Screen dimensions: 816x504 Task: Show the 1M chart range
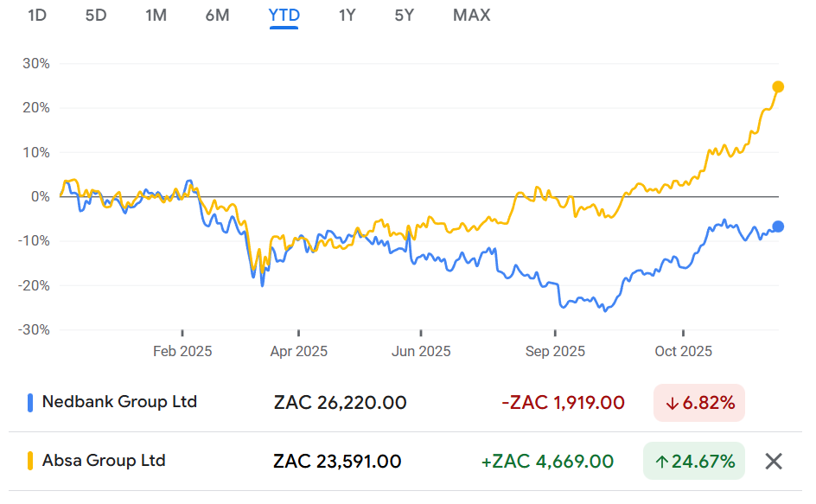156,15
